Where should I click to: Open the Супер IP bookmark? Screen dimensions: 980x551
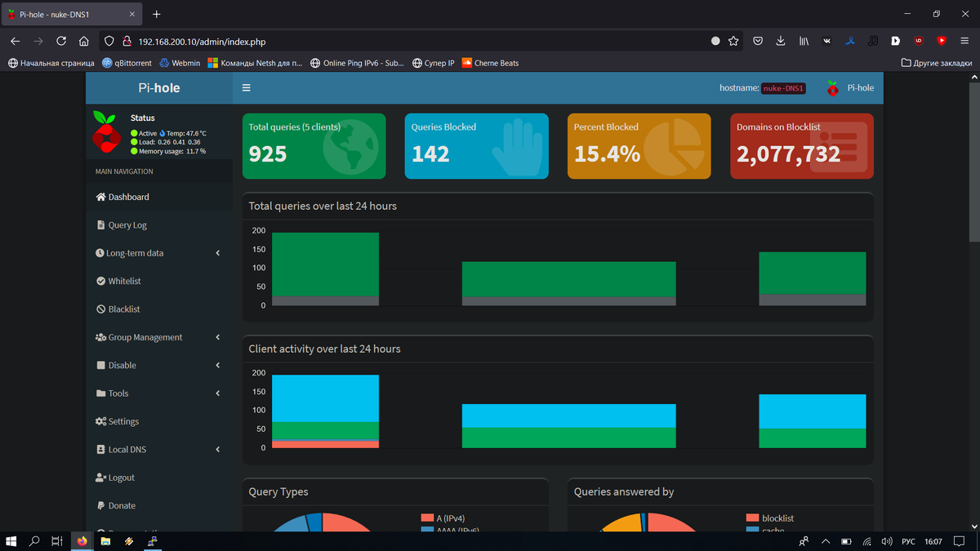coord(433,63)
